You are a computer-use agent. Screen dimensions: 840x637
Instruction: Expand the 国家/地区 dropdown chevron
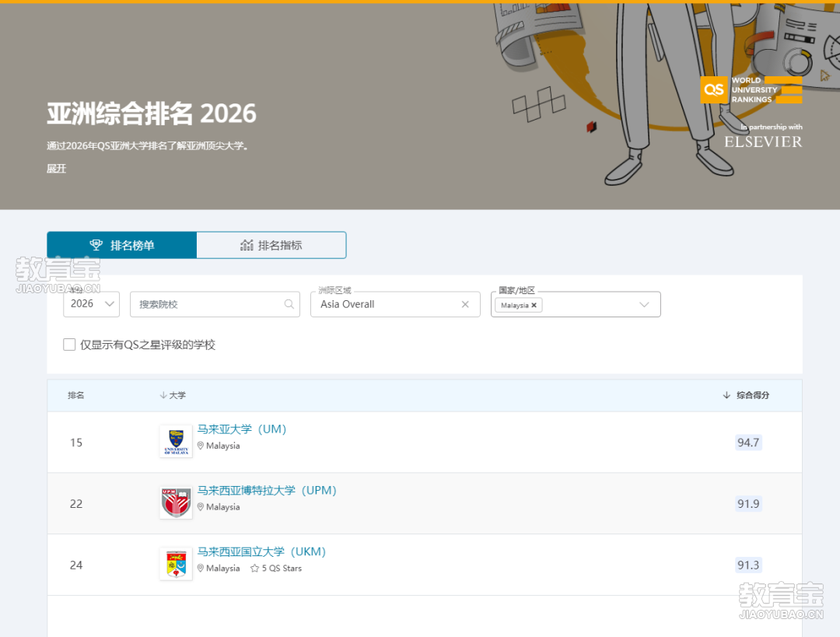click(x=644, y=305)
